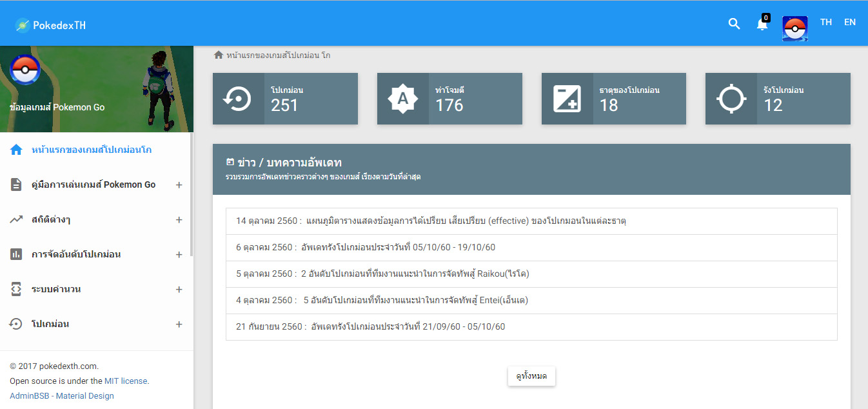Open the AdminBSB - Material Design link
868x409 pixels.
click(x=62, y=396)
